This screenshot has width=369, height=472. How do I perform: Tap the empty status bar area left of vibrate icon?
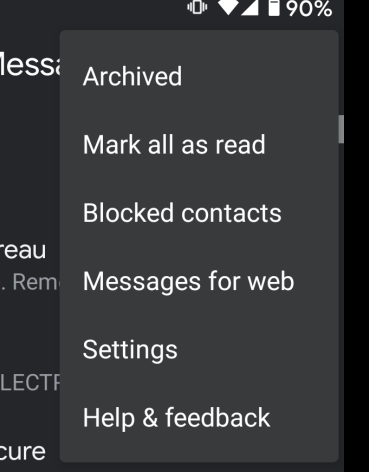click(93, 8)
